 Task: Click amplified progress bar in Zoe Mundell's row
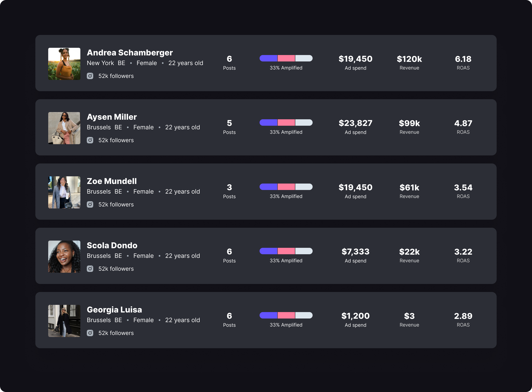click(x=286, y=187)
